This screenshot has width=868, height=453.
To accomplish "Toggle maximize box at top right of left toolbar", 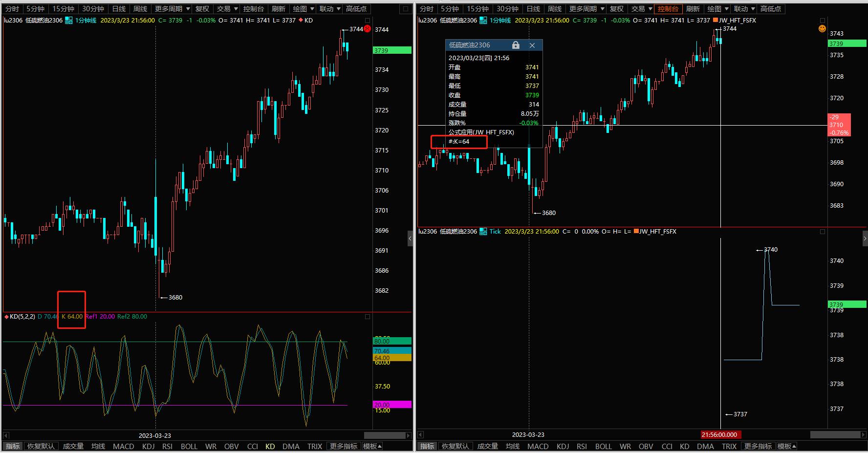I will (405, 9).
